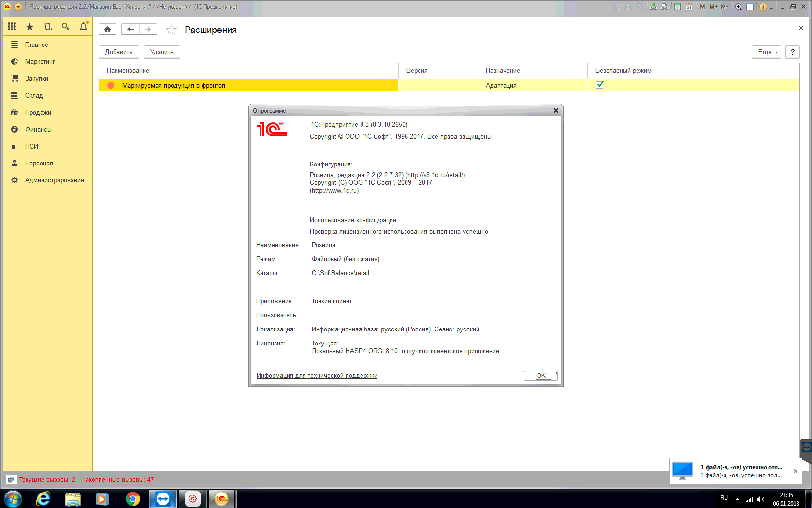Click the orange status circle in the extension row
This screenshot has width=812, height=508.
(x=111, y=85)
